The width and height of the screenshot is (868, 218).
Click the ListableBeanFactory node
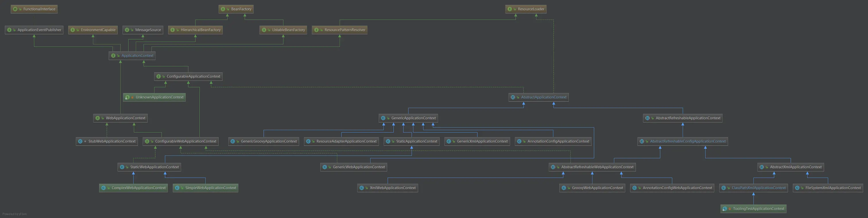click(x=283, y=30)
